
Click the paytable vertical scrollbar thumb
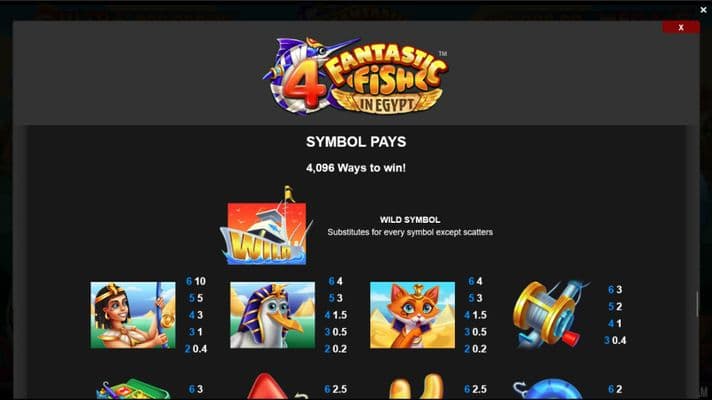[x=698, y=304]
